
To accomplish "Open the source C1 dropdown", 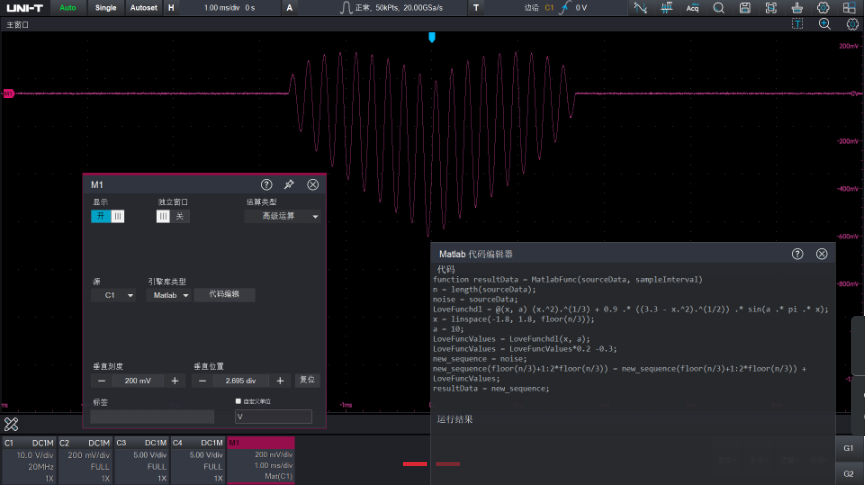I will pyautogui.click(x=114, y=295).
